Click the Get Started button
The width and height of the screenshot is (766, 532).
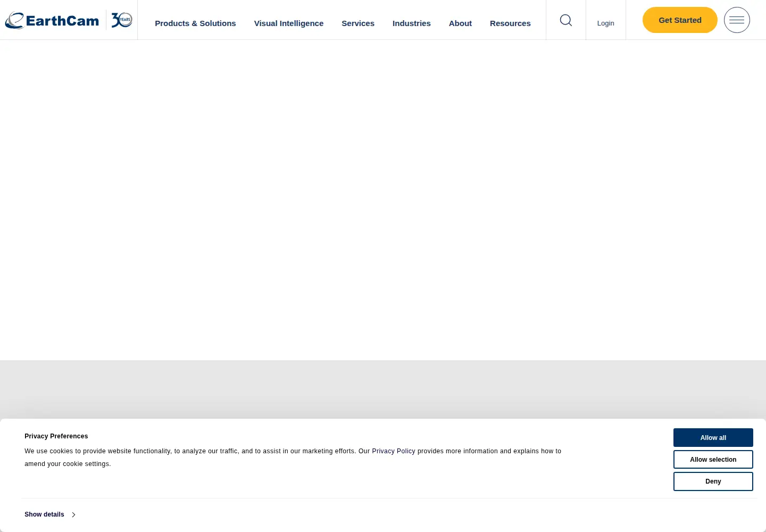(x=680, y=20)
